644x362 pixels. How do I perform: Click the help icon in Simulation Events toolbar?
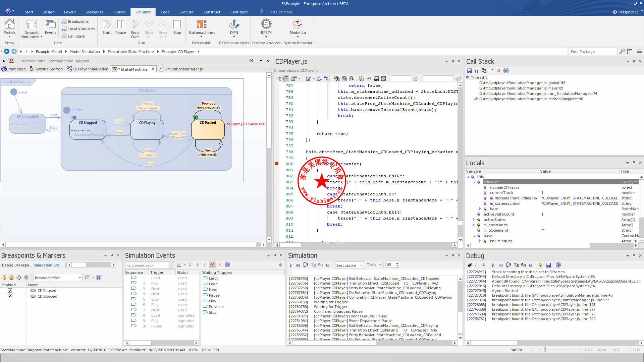point(227,265)
